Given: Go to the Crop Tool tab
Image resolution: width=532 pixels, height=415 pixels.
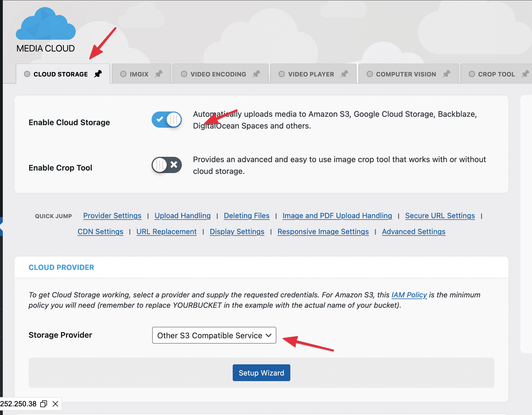Looking at the screenshot, I should point(496,74).
